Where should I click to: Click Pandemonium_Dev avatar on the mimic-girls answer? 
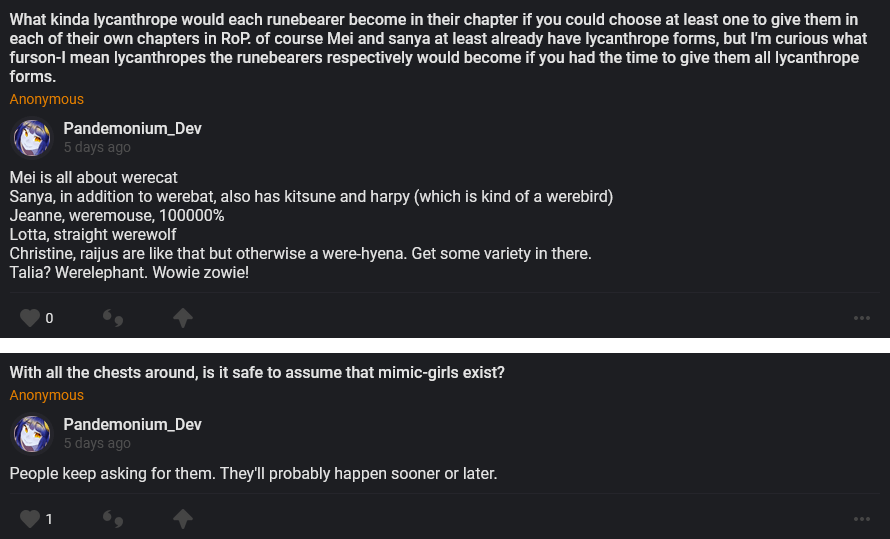tap(32, 434)
